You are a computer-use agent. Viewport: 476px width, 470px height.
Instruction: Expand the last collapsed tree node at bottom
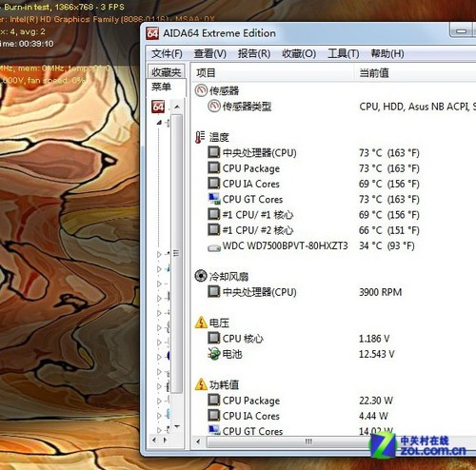[x=159, y=430]
